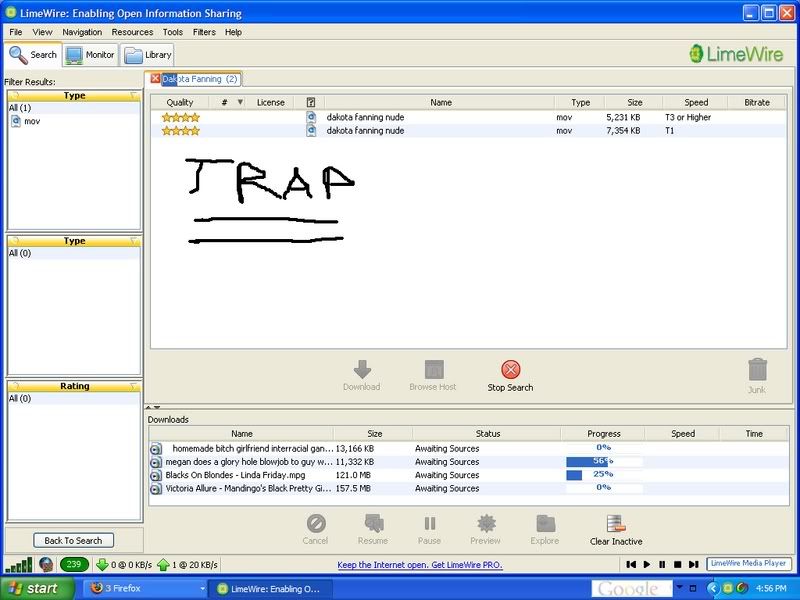Open dropdown arrow of Type filter listing mov

tap(134, 96)
